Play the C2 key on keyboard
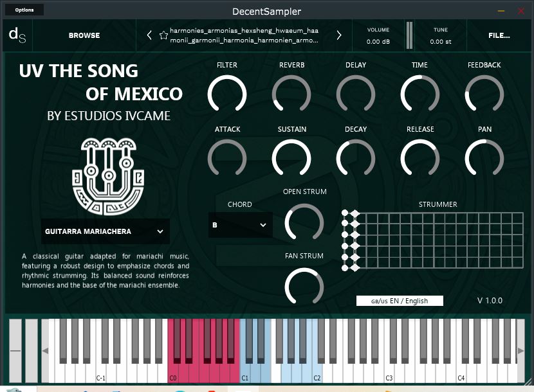This screenshot has width=534, height=392. [x=317, y=374]
